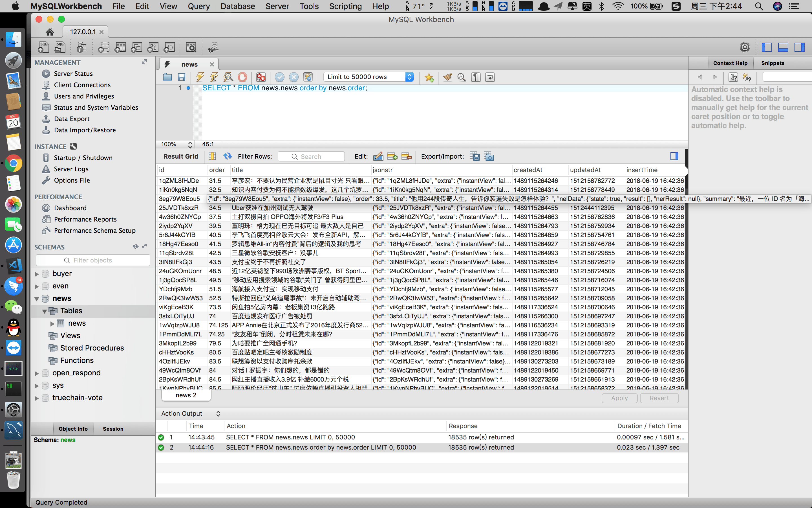The width and height of the screenshot is (812, 508).
Task: Open the Scripting menu
Action: [345, 6]
